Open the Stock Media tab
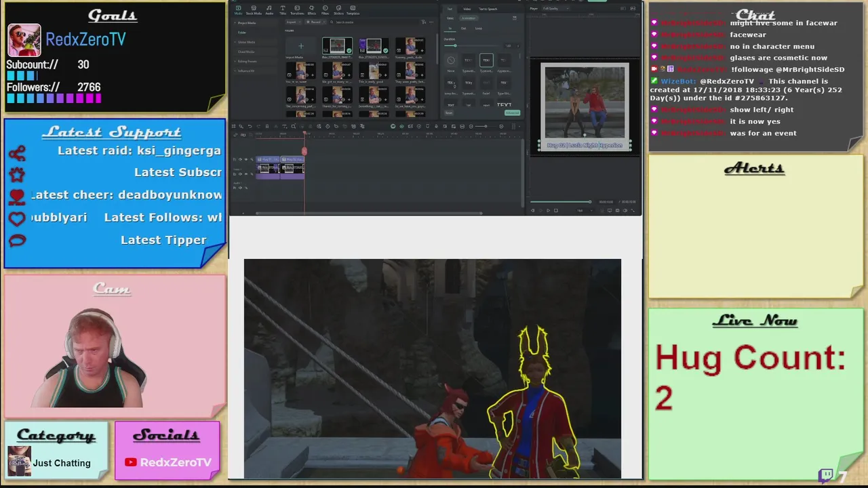Screen dimensions: 868x488 tap(254, 10)
